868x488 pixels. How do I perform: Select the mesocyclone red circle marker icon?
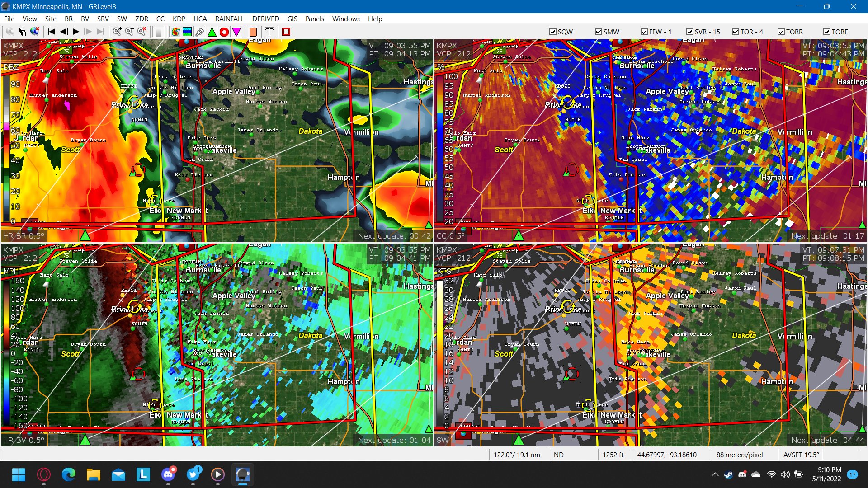coord(224,32)
